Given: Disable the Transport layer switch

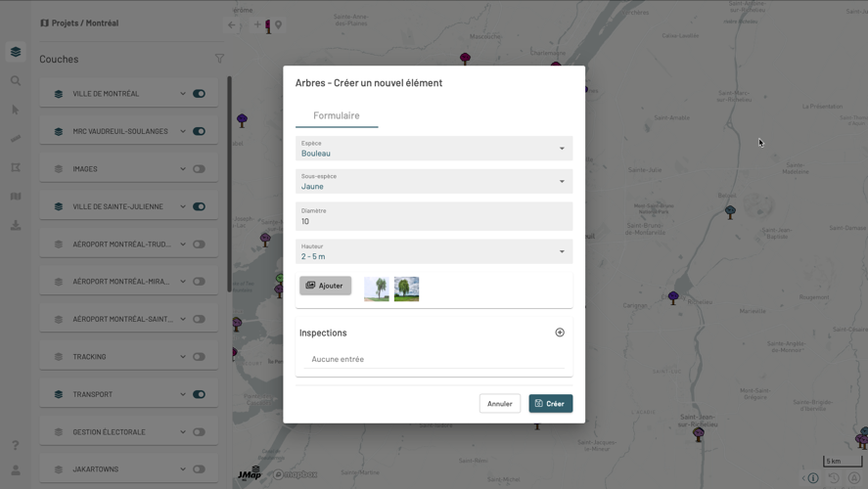Looking at the screenshot, I should coord(199,395).
